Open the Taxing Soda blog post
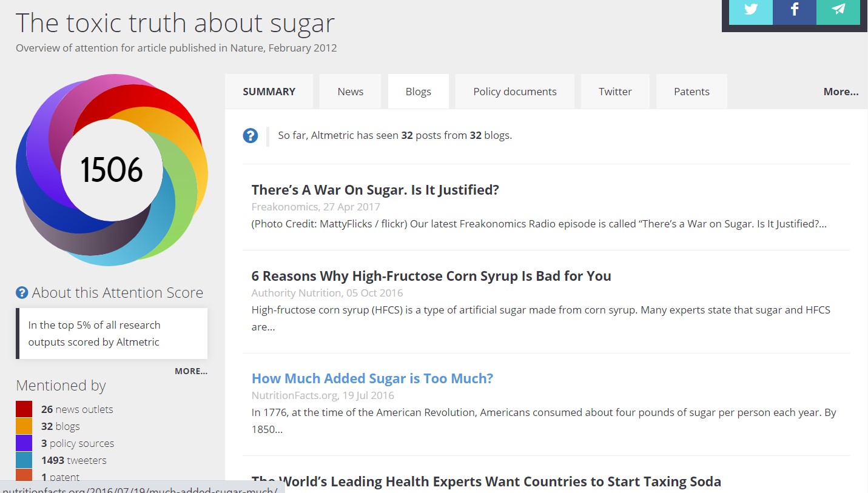The image size is (868, 493). pyautogui.click(x=486, y=482)
